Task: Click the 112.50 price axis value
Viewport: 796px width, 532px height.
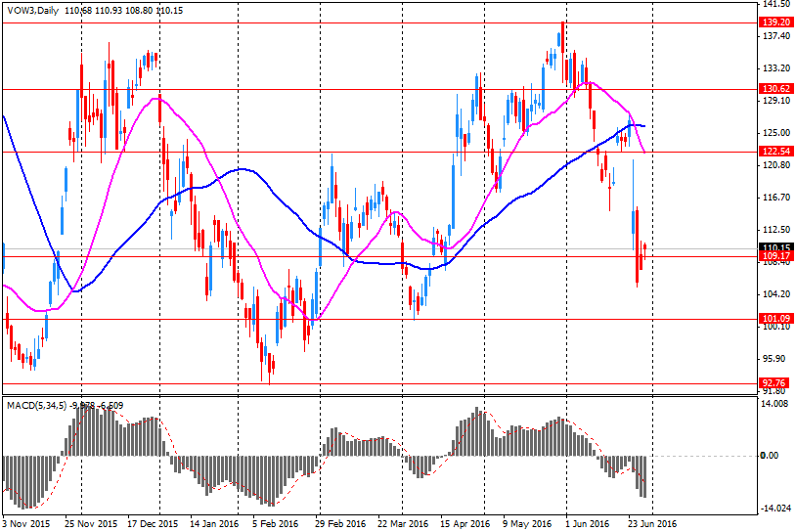Action: click(x=776, y=230)
